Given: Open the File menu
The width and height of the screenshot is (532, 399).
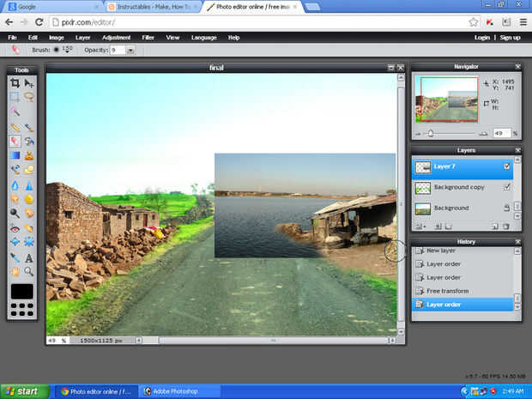Looking at the screenshot, I should [13, 38].
